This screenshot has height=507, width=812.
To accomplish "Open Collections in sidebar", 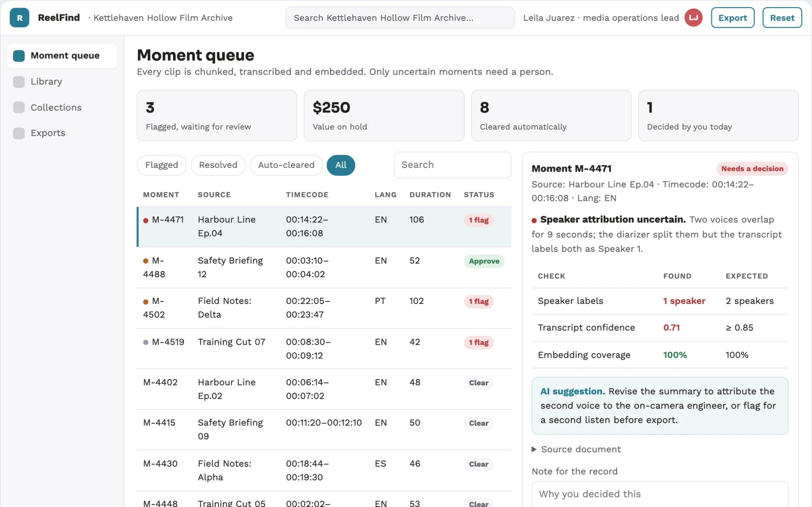I will 62,108.
